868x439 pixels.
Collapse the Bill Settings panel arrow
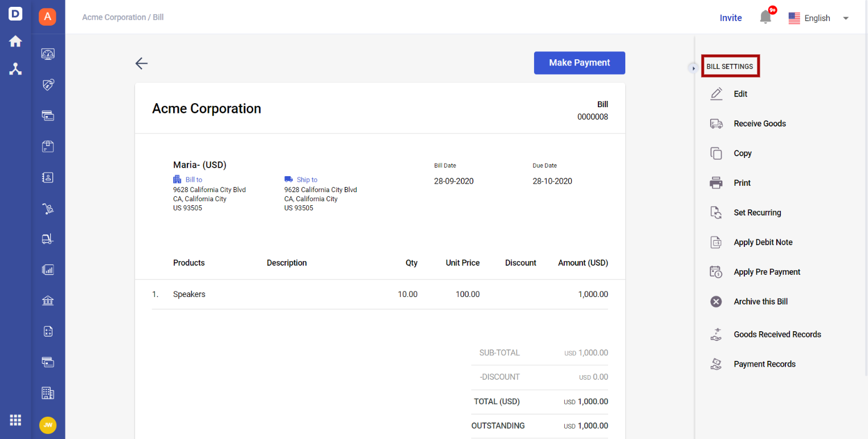click(694, 68)
